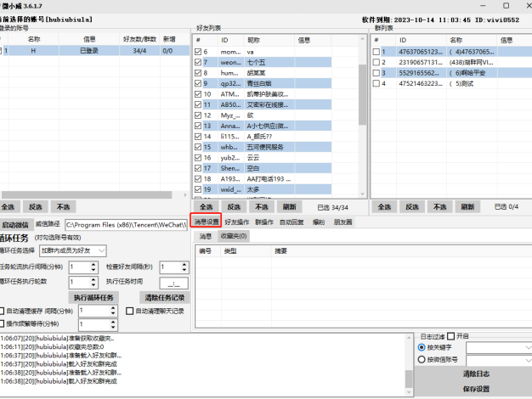
Task: Open the 自动回复 tab
Action: tap(293, 222)
